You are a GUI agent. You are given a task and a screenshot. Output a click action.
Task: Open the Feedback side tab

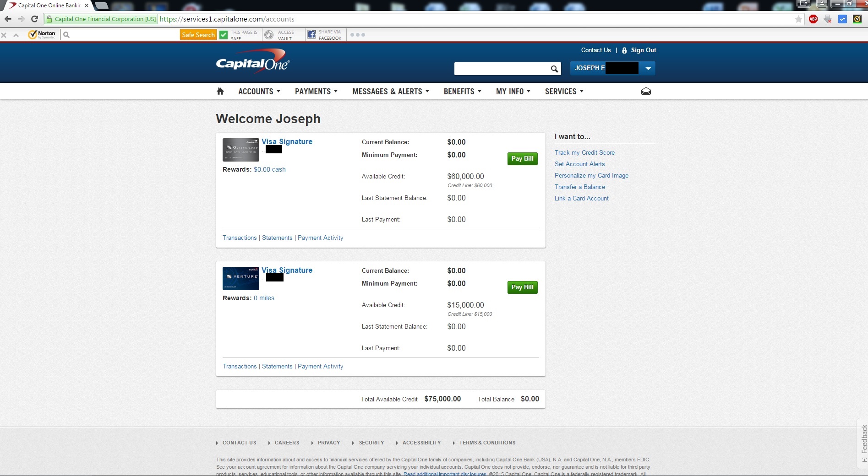pyautogui.click(x=863, y=443)
